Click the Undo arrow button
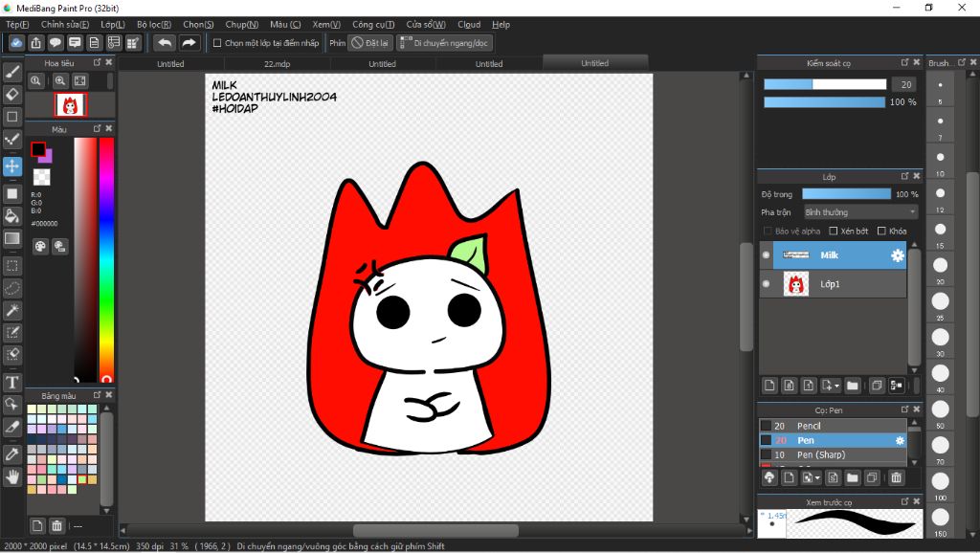Image resolution: width=980 pixels, height=553 pixels. [165, 43]
